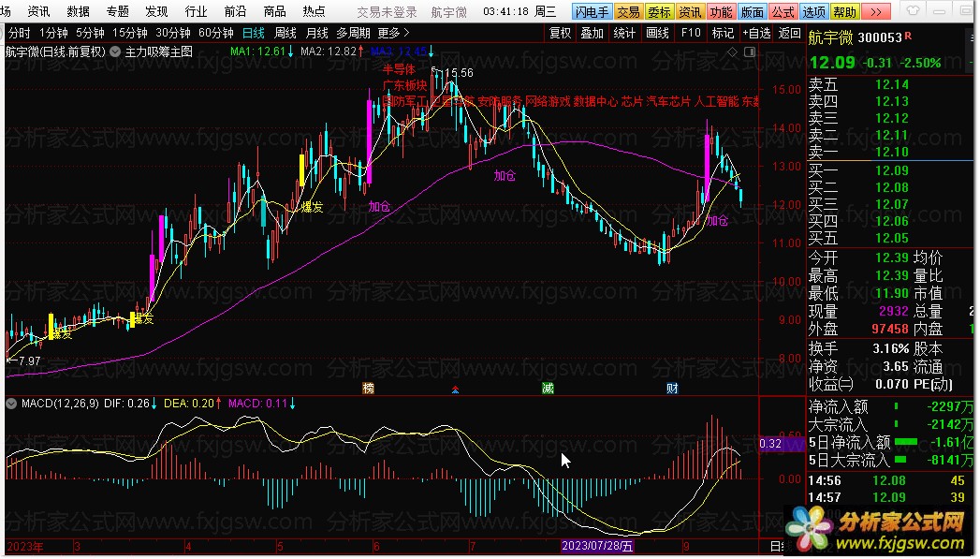Click the 标记 mark button
Image resolution: width=980 pixels, height=559 pixels.
(724, 33)
